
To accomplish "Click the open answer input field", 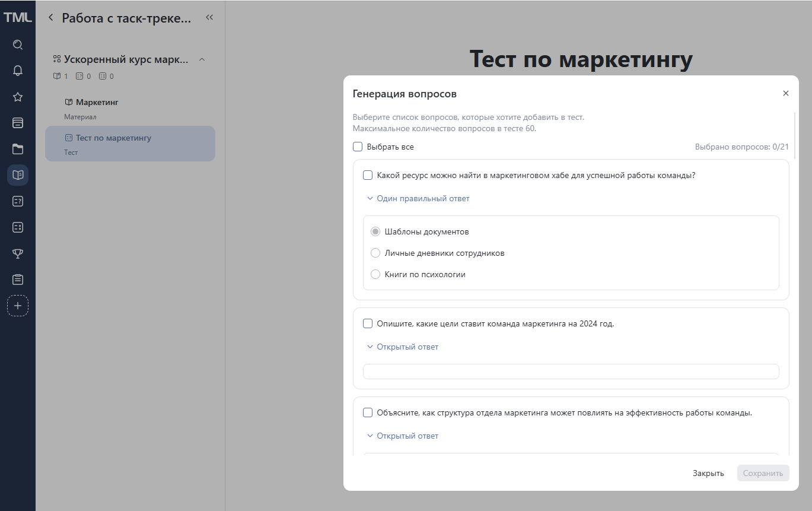I will click(570, 371).
